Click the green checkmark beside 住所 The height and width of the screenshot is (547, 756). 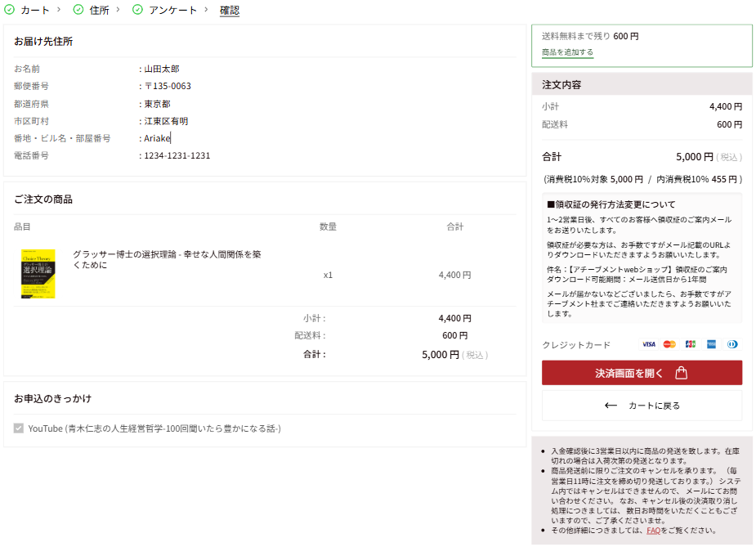[78, 9]
